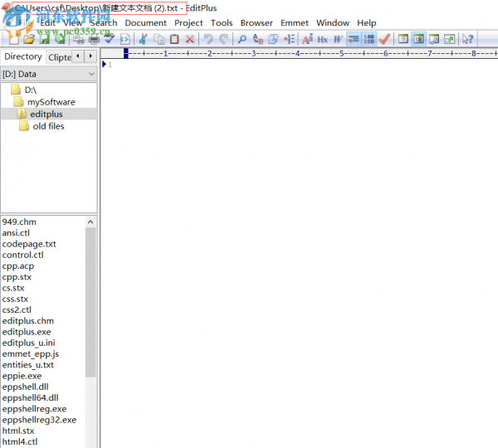Screen dimensions: 498x448
Task: Open the Help menu
Action: 367,23
